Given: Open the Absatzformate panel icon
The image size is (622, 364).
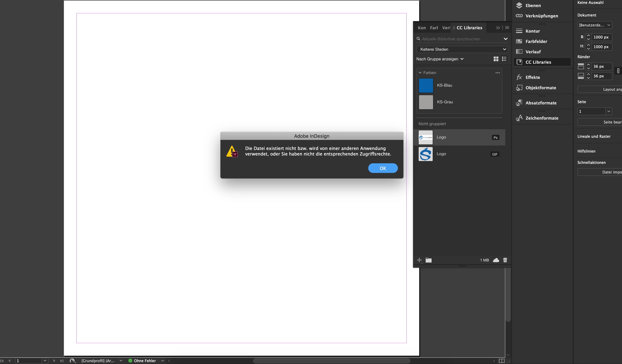Looking at the screenshot, I should pyautogui.click(x=519, y=103).
